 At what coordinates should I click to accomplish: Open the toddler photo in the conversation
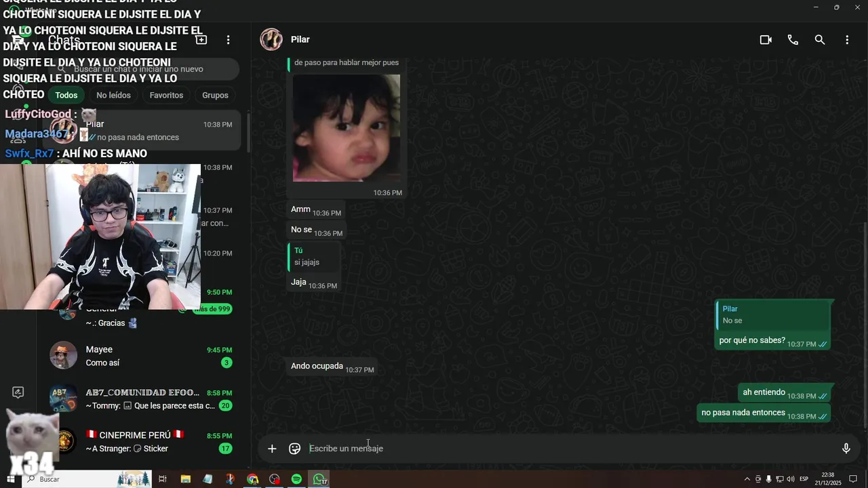coord(346,128)
